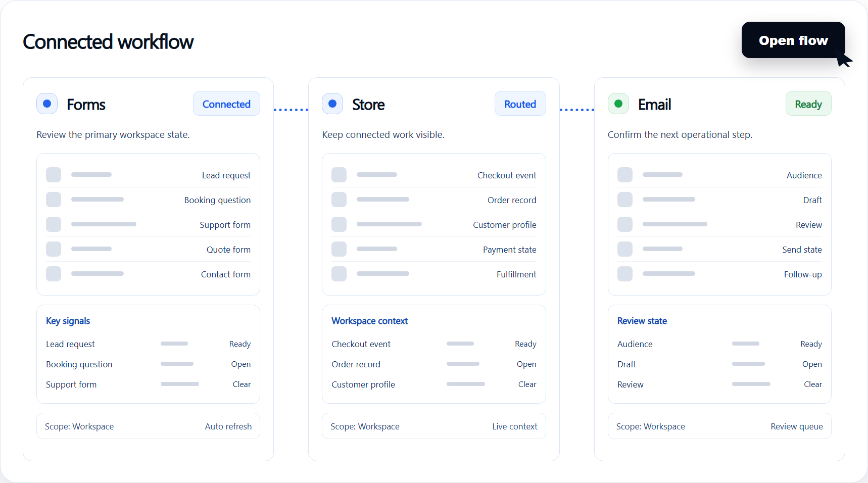Click the green Email status dot icon
Viewport: 868px width, 483px height.
pos(618,104)
